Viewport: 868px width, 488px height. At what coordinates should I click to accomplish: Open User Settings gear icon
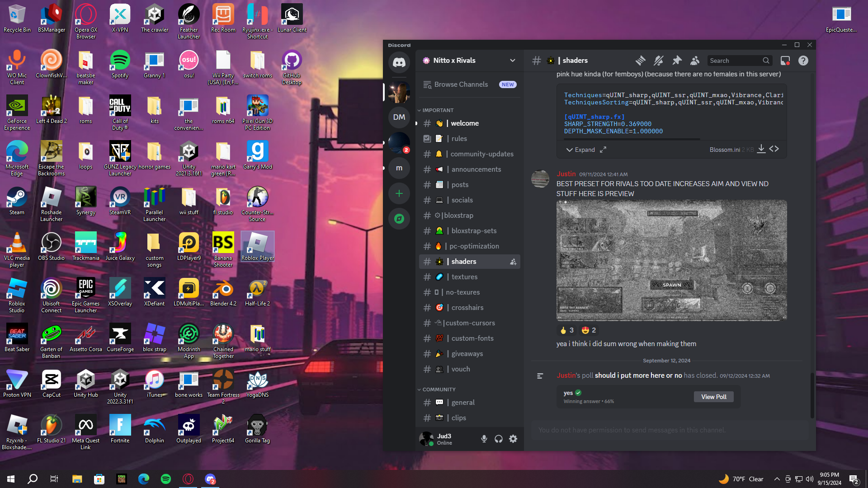point(513,439)
